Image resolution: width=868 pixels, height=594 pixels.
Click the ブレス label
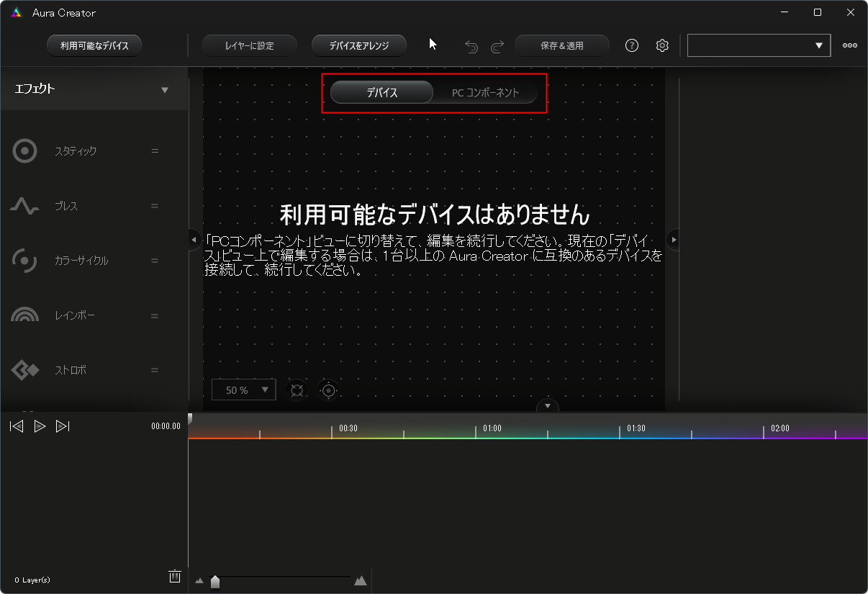(x=66, y=206)
